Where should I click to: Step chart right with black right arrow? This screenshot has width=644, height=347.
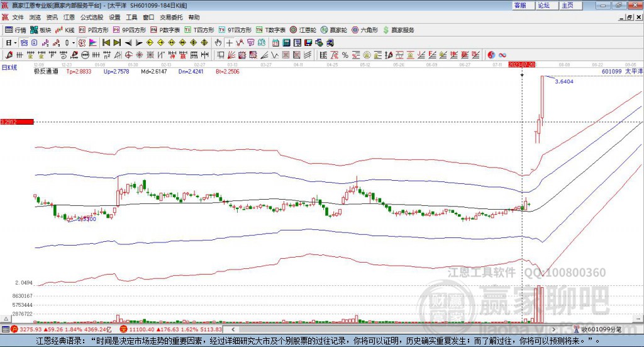coord(139,43)
